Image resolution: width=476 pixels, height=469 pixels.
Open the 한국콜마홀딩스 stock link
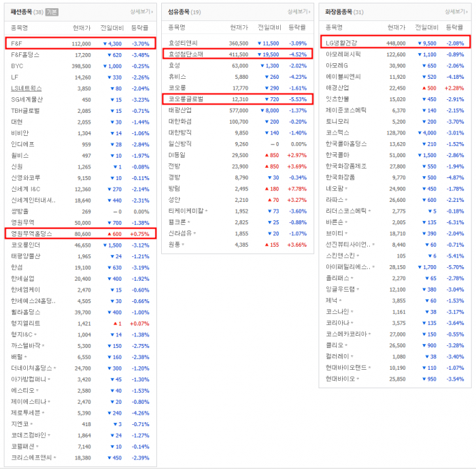click(346, 144)
